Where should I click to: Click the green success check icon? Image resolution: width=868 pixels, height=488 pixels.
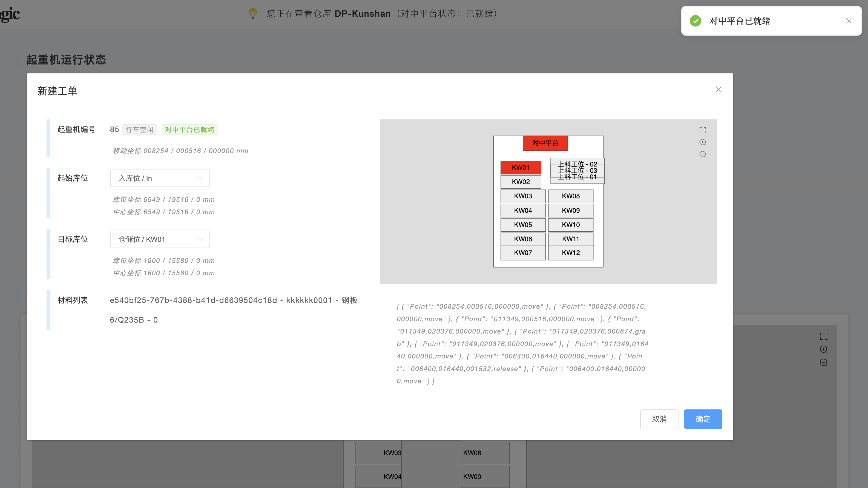(695, 21)
